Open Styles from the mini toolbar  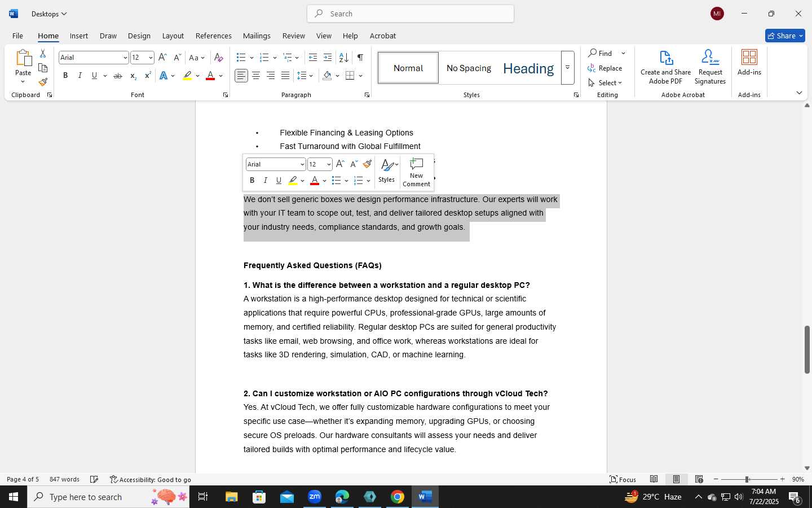click(387, 171)
